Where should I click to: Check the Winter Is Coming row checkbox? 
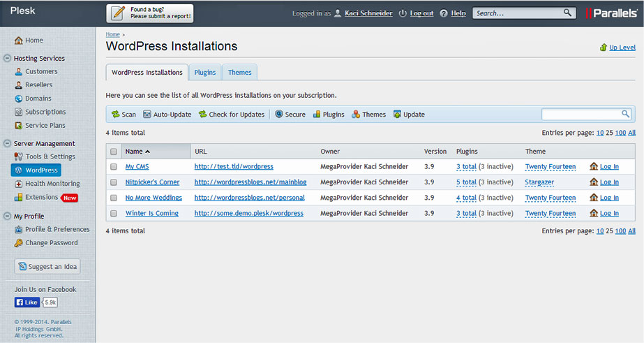click(x=114, y=214)
